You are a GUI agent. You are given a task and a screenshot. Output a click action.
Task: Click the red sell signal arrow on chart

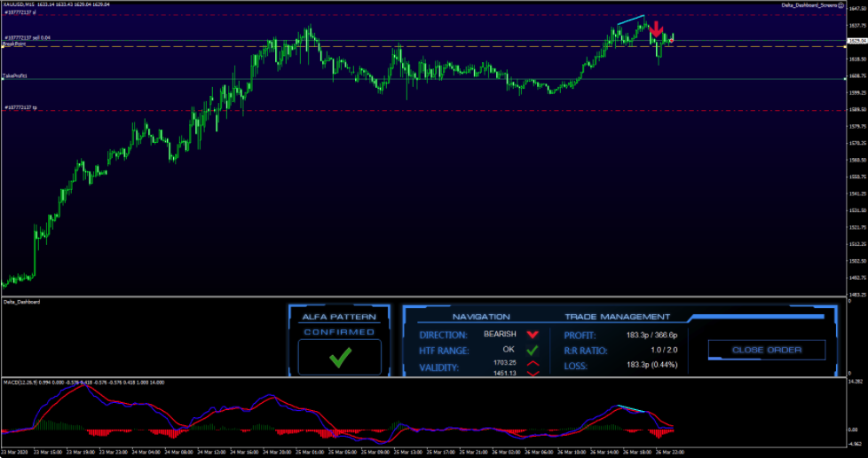point(656,29)
